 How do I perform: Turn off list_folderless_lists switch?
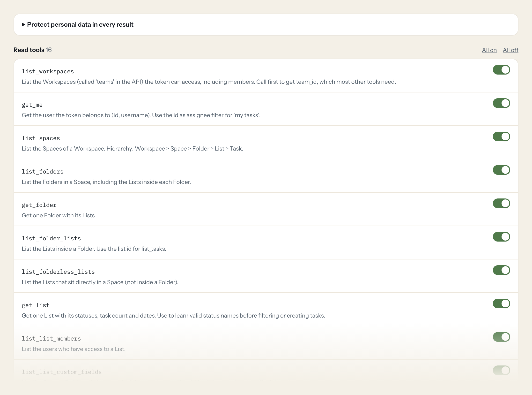(x=501, y=270)
